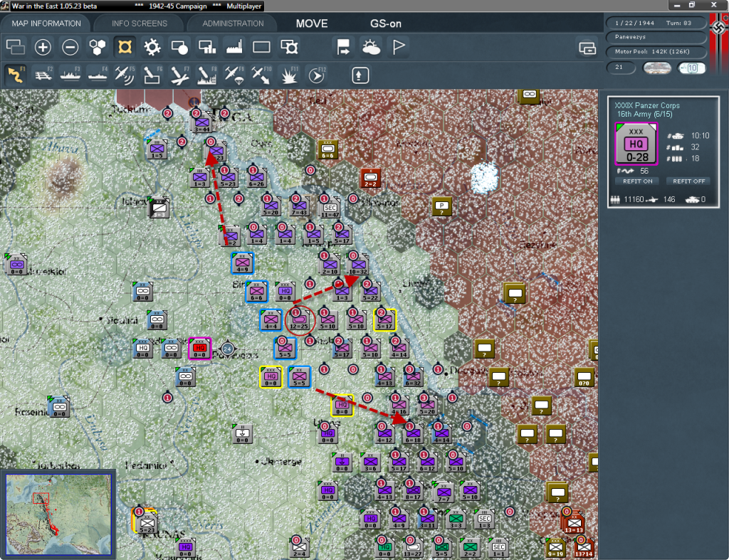
Task: Open the Map Information tab
Action: click(46, 23)
